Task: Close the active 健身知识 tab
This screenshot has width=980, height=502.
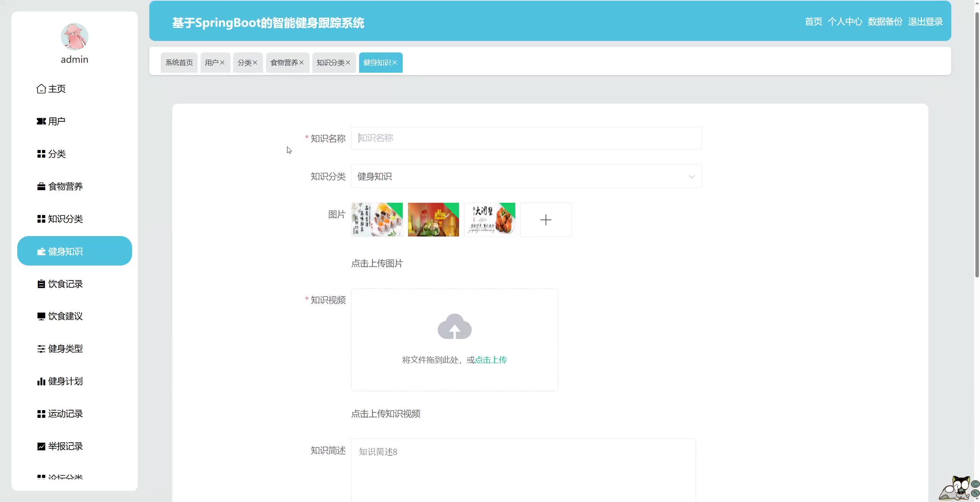Action: click(x=395, y=63)
